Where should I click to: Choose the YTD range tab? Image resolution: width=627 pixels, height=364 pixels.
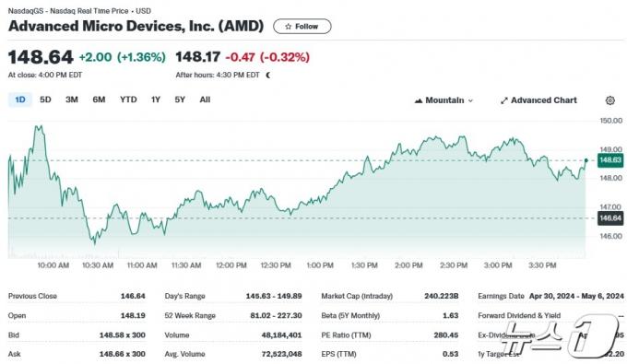pos(128,100)
